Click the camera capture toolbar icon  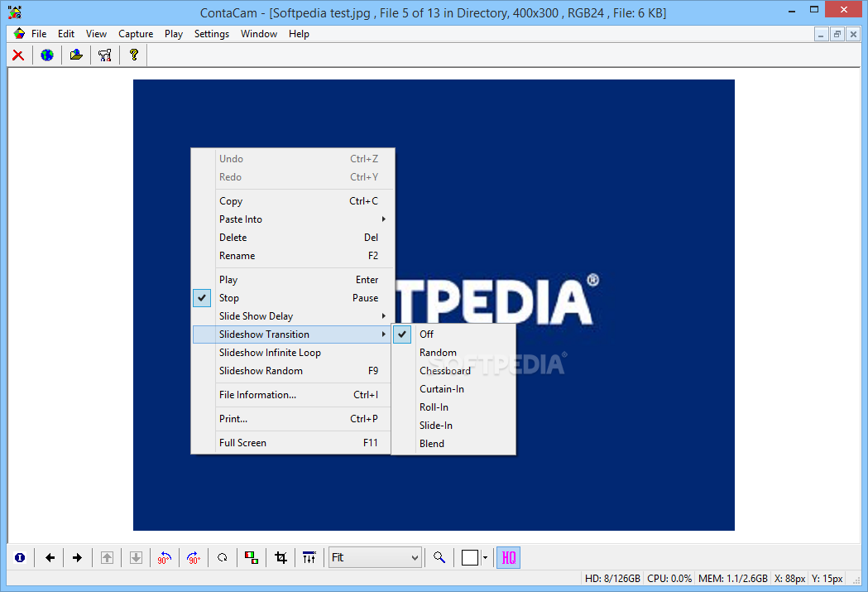(x=105, y=55)
